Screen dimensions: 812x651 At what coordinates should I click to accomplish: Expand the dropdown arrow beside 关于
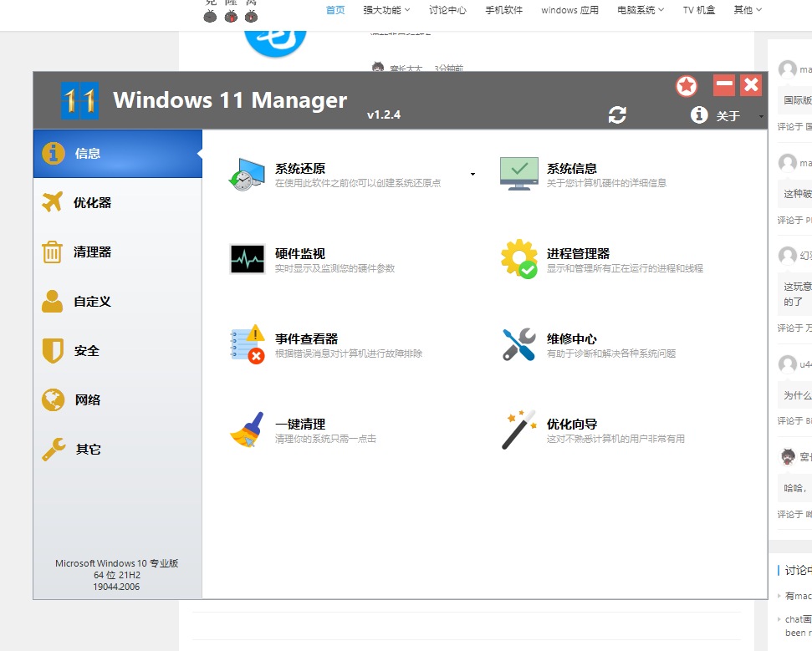point(761,116)
